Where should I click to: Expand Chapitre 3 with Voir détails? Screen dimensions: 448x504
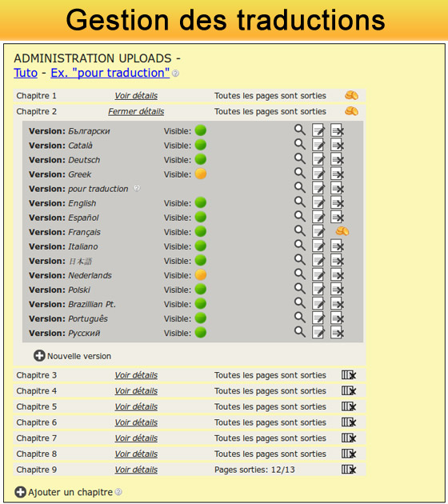(x=136, y=375)
